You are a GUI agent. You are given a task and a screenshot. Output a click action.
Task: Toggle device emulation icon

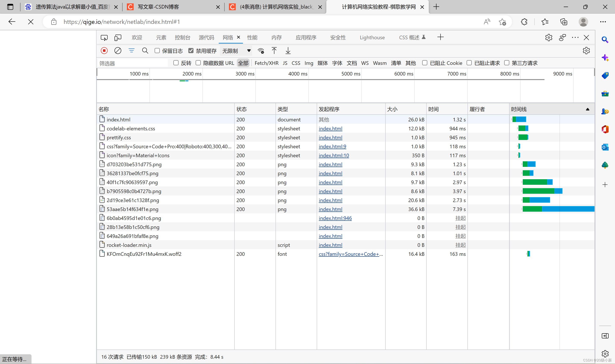(x=118, y=38)
